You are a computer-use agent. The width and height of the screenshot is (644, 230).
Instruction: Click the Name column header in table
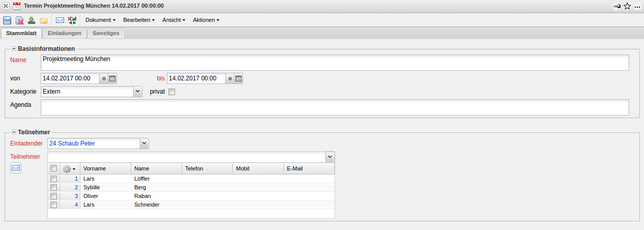156,168
